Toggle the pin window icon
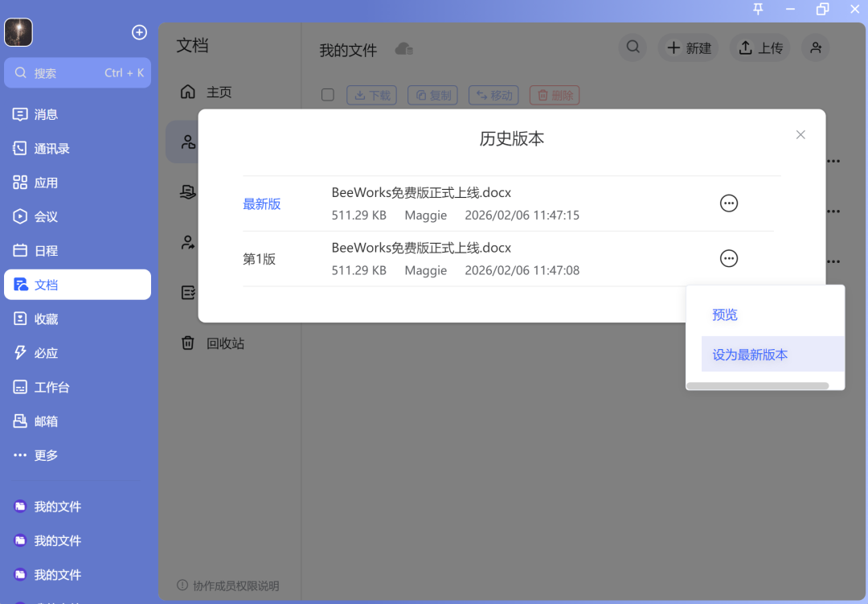Screen dimensions: 868x604 coord(756,10)
